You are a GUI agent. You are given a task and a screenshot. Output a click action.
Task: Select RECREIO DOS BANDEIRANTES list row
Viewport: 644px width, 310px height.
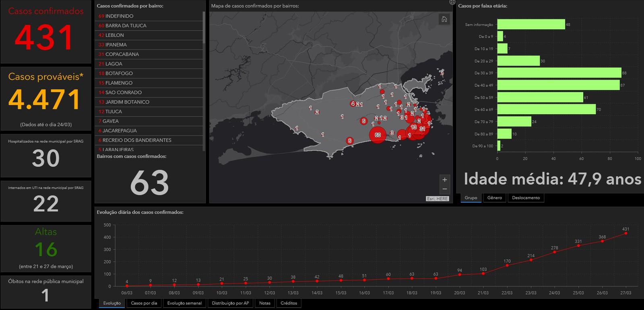coord(149,140)
